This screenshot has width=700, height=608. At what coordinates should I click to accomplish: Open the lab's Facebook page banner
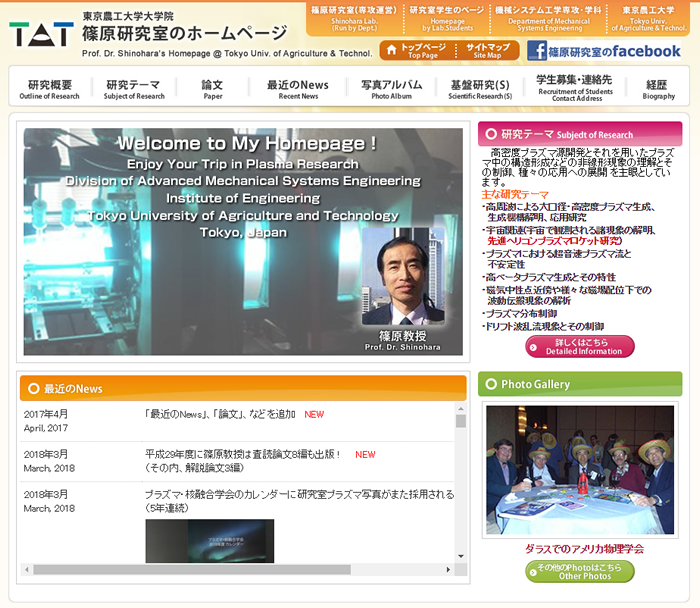(604, 50)
